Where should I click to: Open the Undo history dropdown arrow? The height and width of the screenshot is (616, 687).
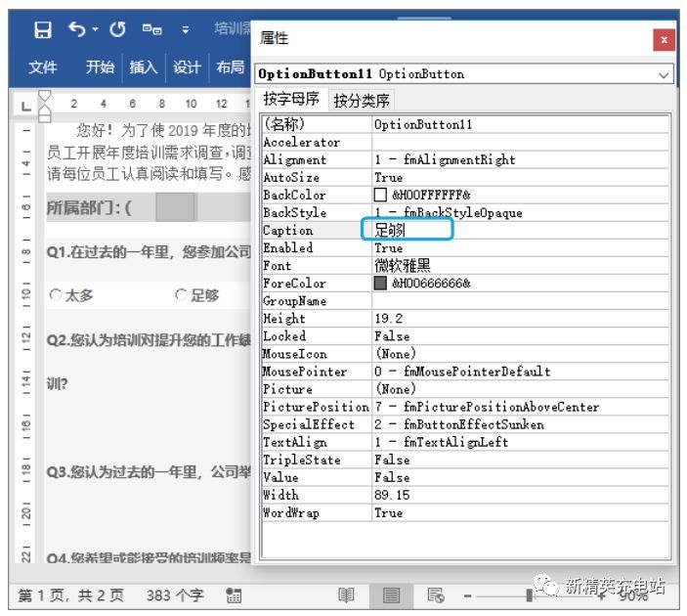click(95, 29)
